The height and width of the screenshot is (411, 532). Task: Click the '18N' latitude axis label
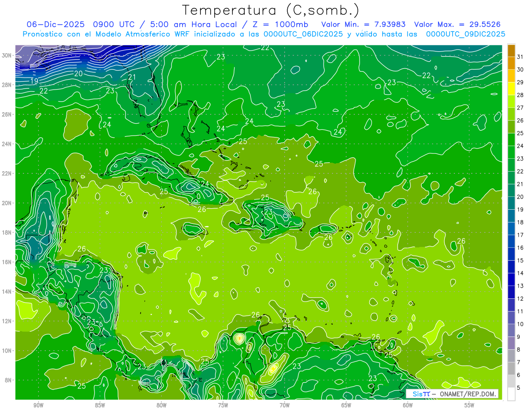click(x=7, y=232)
